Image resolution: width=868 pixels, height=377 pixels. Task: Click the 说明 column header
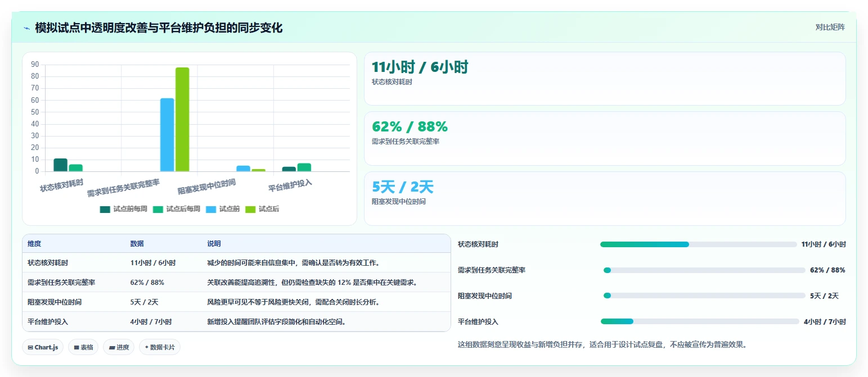point(214,244)
